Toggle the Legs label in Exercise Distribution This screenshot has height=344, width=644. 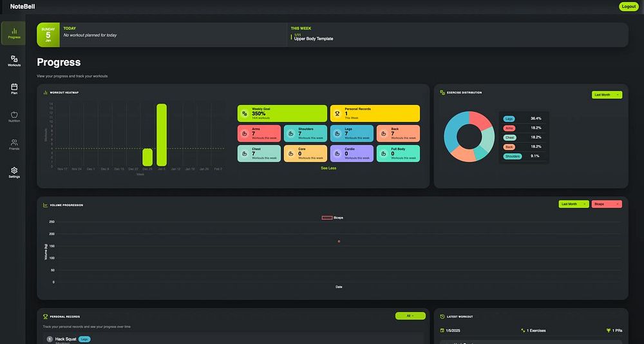(509, 119)
